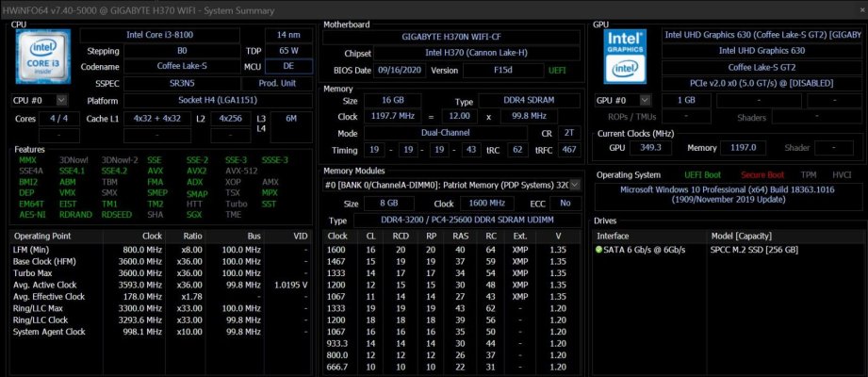Click the Intel H370 (Cannon Lake-H) chipset field
The image size is (868, 377).
click(477, 53)
